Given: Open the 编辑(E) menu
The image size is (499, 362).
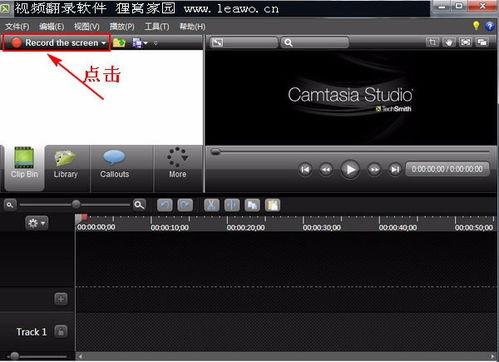Looking at the screenshot, I should (51, 27).
